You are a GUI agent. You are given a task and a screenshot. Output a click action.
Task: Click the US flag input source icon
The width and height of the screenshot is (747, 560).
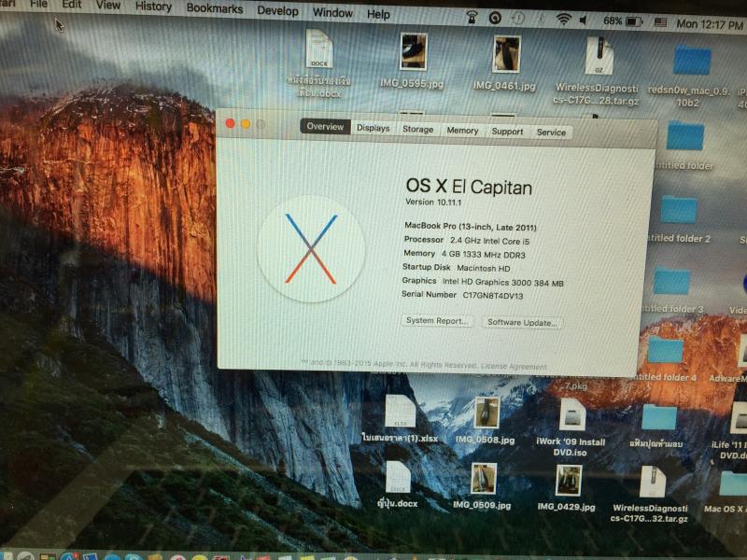tap(660, 21)
